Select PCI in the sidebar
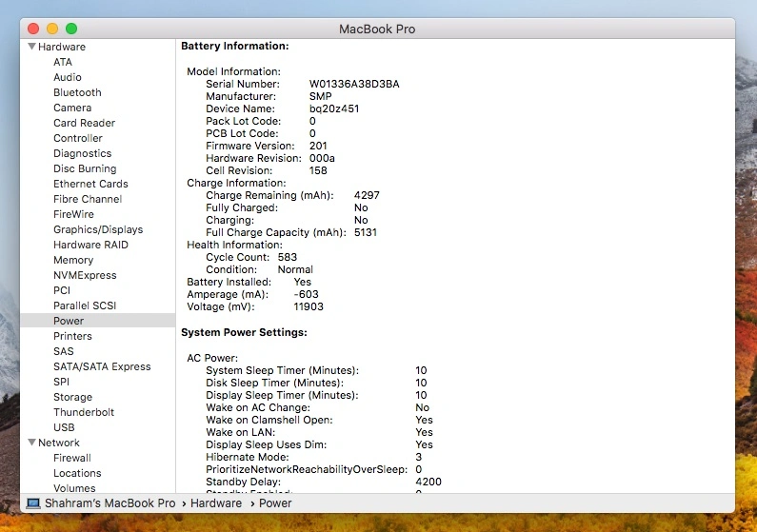The height and width of the screenshot is (532, 757). pyautogui.click(x=62, y=290)
